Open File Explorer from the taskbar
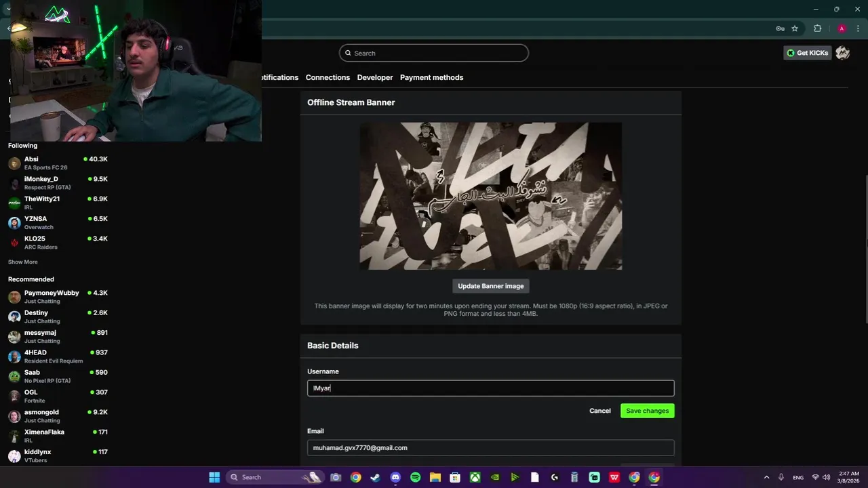 (x=435, y=477)
